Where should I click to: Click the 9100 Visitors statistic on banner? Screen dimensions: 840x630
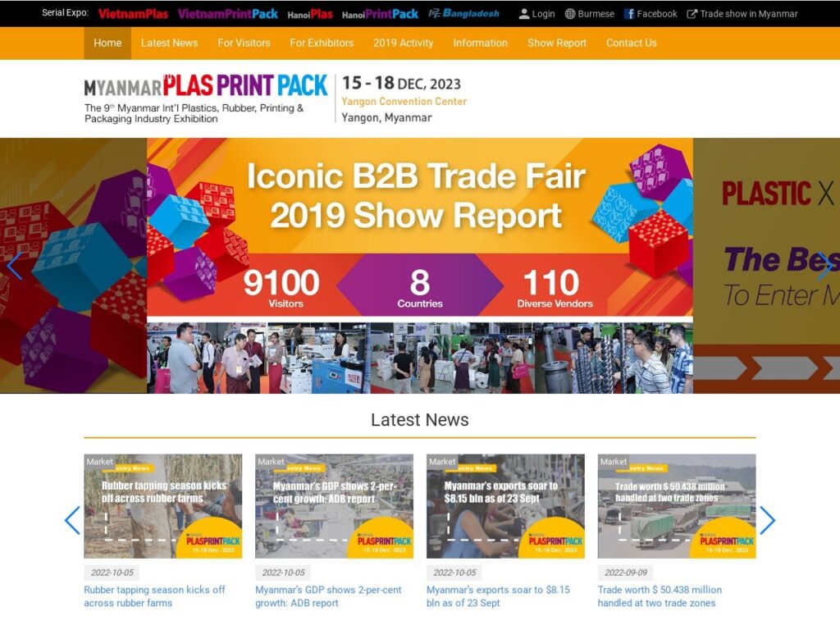coord(282,288)
